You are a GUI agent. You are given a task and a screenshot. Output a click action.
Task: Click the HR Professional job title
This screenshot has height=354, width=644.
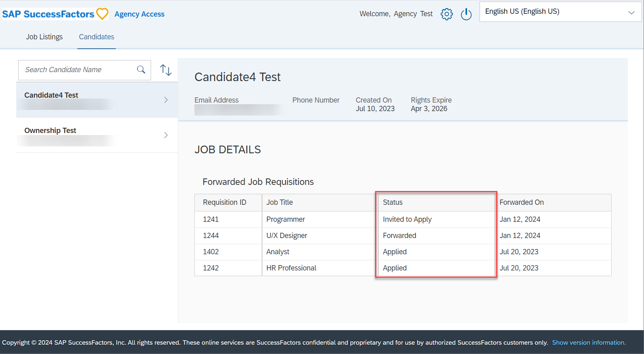(291, 268)
